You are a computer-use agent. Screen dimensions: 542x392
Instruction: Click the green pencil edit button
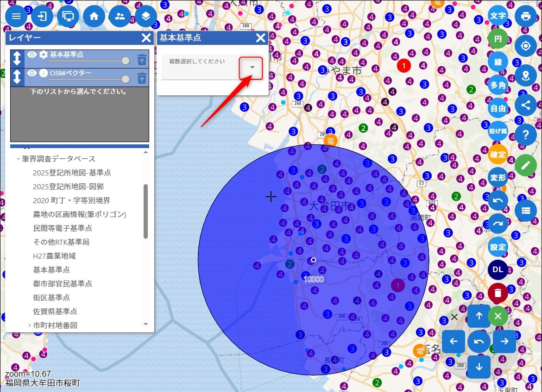[525, 165]
